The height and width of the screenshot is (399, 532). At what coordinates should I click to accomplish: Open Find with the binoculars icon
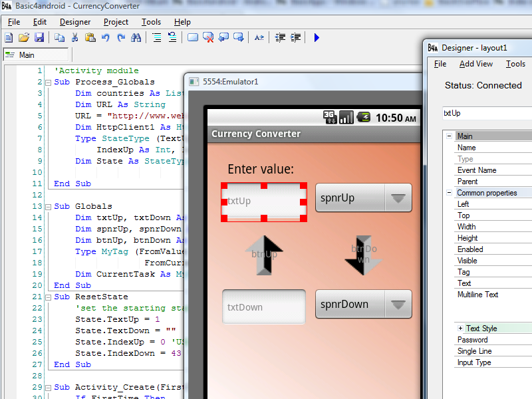pyautogui.click(x=136, y=38)
